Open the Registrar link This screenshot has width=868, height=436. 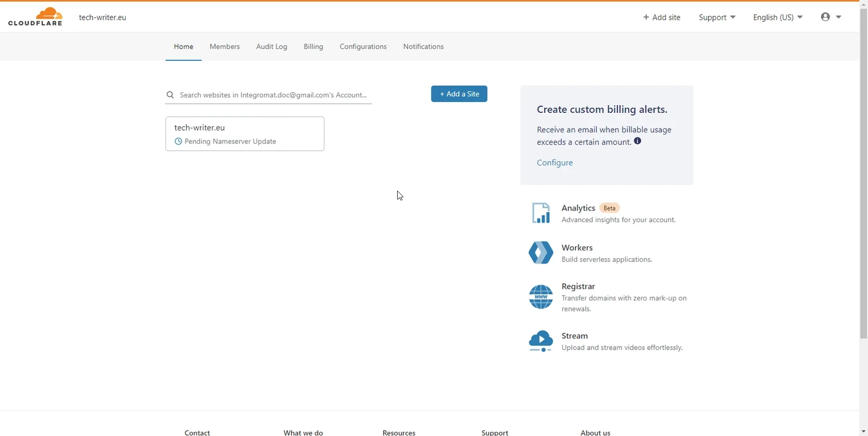pyautogui.click(x=578, y=286)
